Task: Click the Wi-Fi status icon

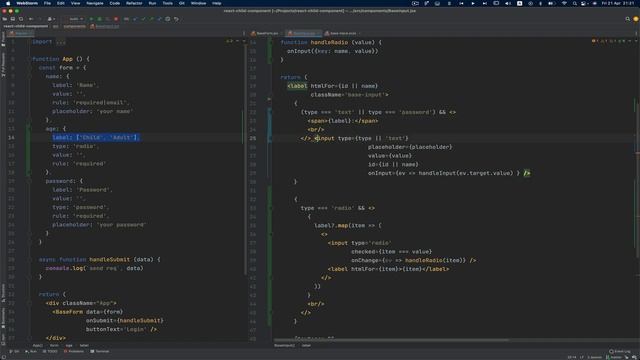Action: 564,3
